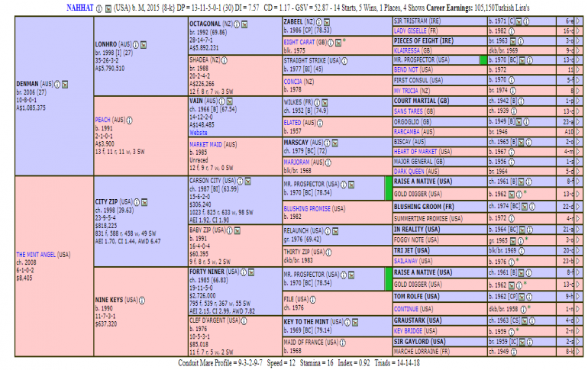
Task: Open photo icon in ORGOGLIO row
Action: [x=519, y=122]
